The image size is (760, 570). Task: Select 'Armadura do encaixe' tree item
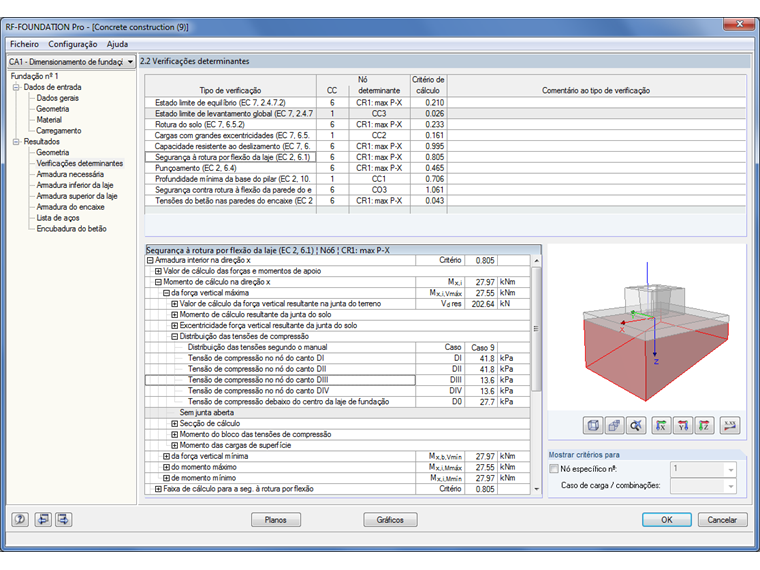click(70, 207)
